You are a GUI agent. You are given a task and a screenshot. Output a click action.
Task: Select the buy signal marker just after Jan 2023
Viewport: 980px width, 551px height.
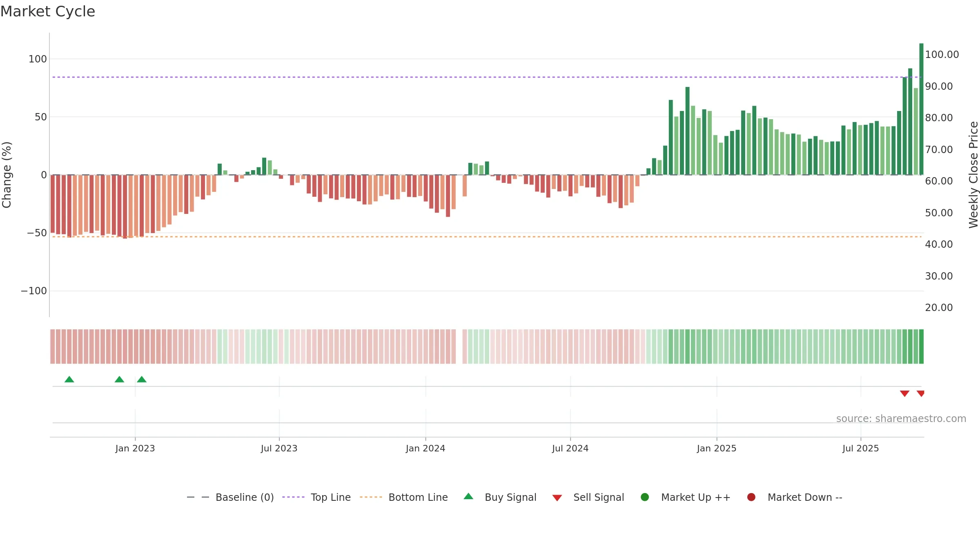[142, 380]
